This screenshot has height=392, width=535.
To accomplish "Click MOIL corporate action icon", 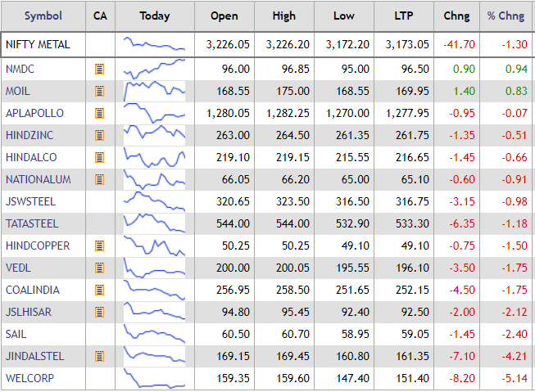I will (x=100, y=92).
